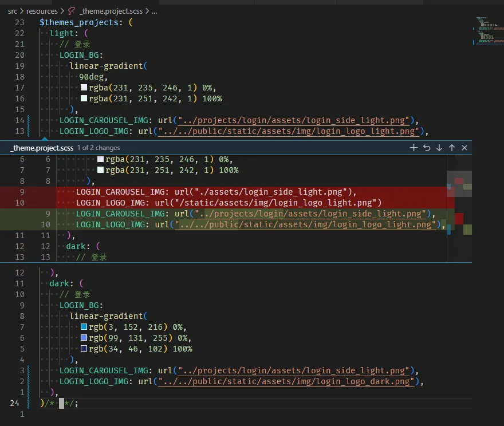Click the rgb(34, 46, 102) dark navy swatch
Image resolution: width=504 pixels, height=426 pixels.
(x=84, y=349)
